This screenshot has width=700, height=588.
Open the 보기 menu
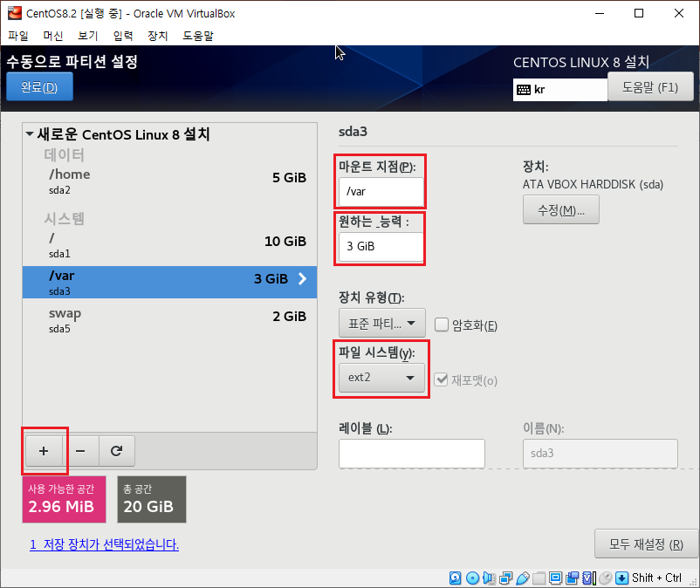pyautogui.click(x=88, y=36)
